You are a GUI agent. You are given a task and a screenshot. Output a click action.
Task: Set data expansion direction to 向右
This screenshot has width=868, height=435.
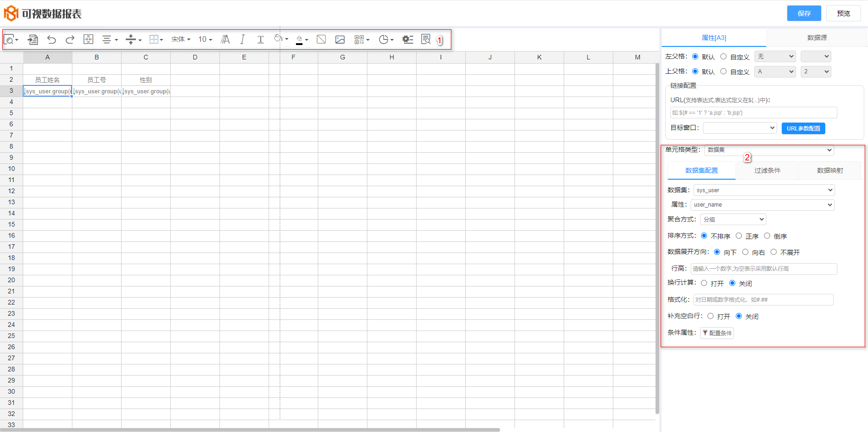click(745, 252)
